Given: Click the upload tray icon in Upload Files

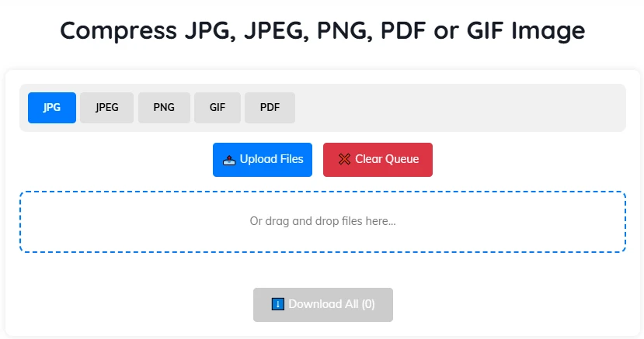Looking at the screenshot, I should pyautogui.click(x=229, y=160).
